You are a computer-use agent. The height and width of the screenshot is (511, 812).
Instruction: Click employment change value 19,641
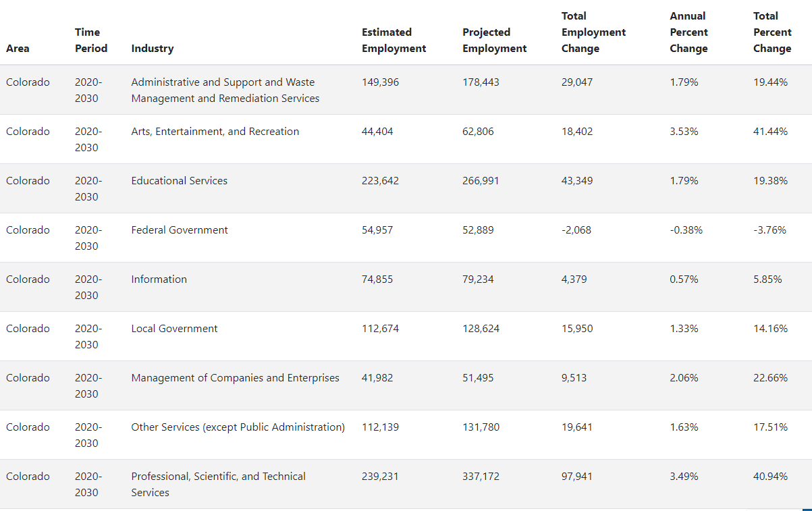578,427
